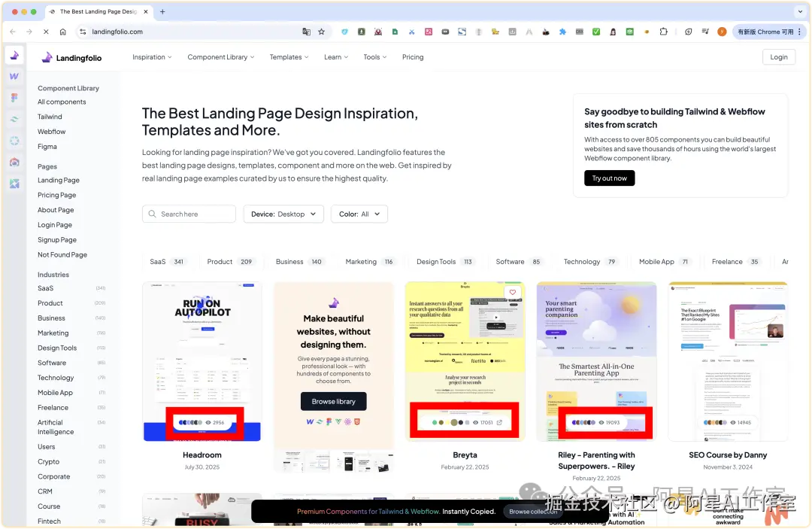Click Browse collection in bottom banner
Screen dimensions: 812x529
pos(533,512)
